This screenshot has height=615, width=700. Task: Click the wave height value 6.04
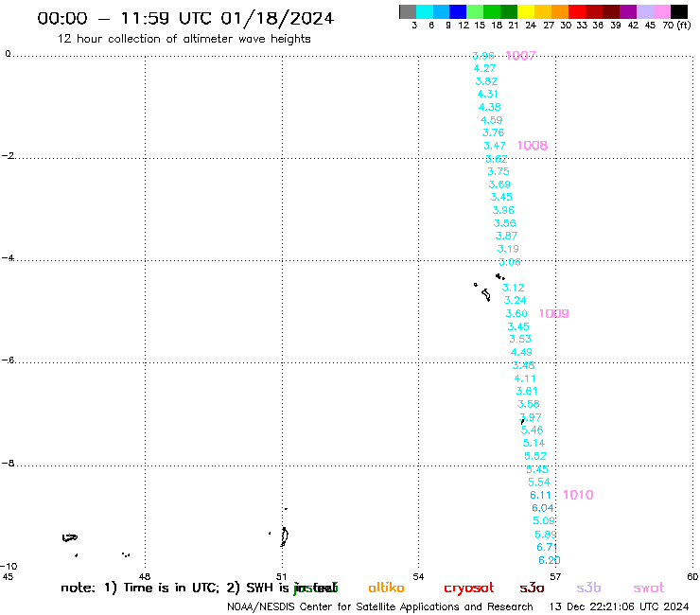point(543,508)
